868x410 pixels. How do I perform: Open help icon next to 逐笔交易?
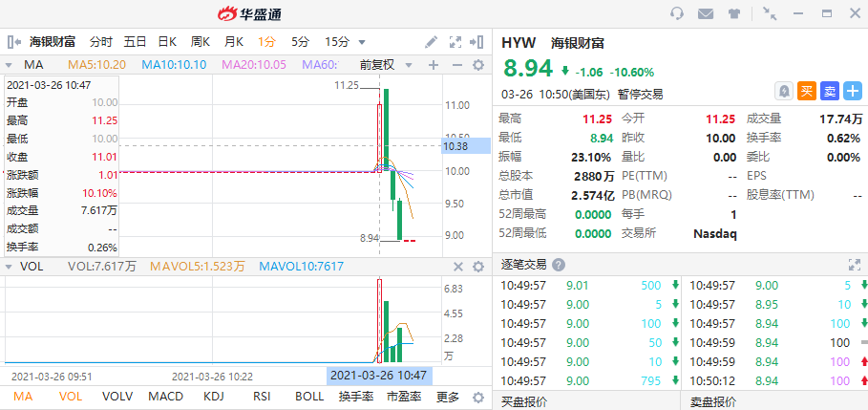(x=559, y=265)
